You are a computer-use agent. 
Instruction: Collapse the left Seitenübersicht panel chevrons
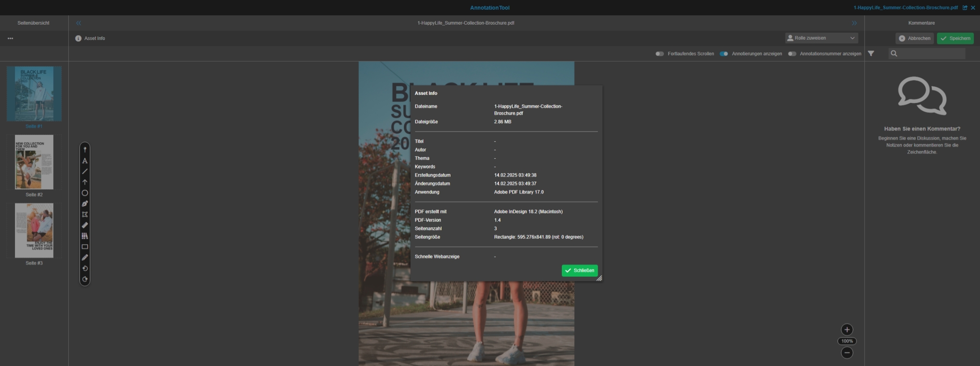(x=78, y=23)
